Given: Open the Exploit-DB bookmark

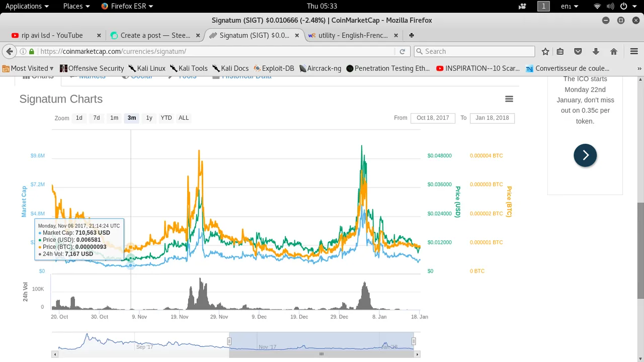Looking at the screenshot, I should (274, 68).
